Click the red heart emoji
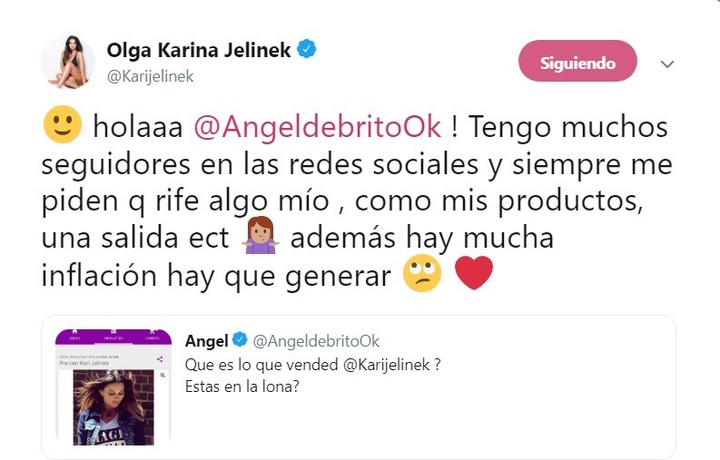The height and width of the screenshot is (460, 720). (474, 273)
